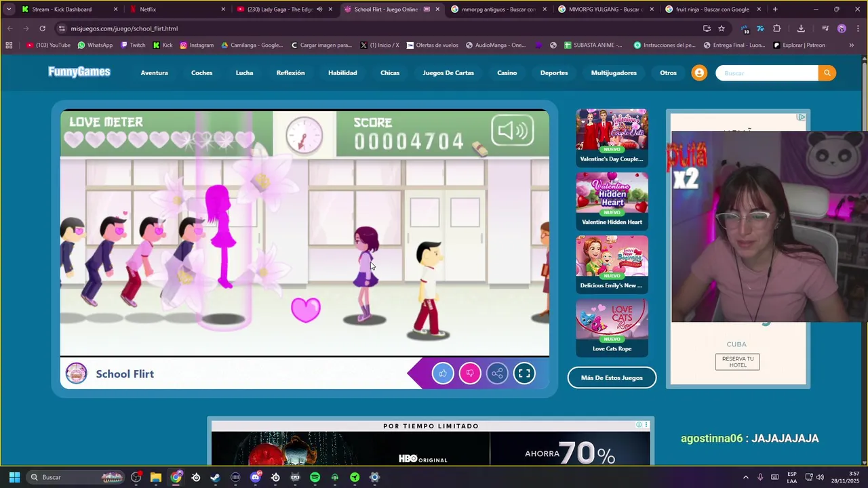
Task: Open the Otros category
Action: tap(668, 73)
